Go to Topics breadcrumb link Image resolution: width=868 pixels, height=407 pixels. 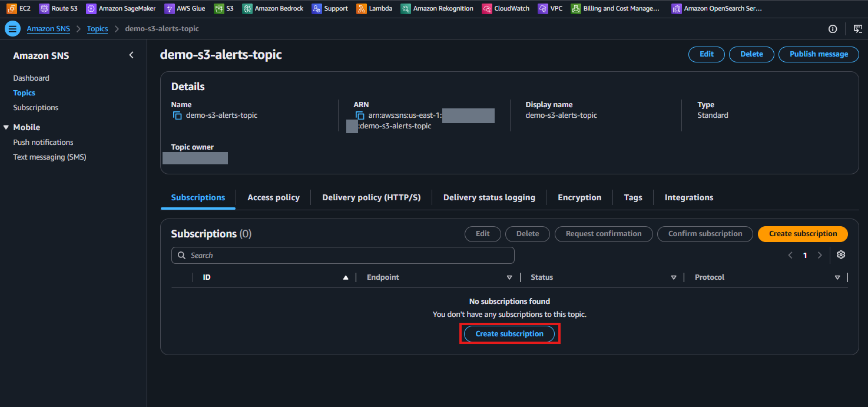[x=98, y=29]
